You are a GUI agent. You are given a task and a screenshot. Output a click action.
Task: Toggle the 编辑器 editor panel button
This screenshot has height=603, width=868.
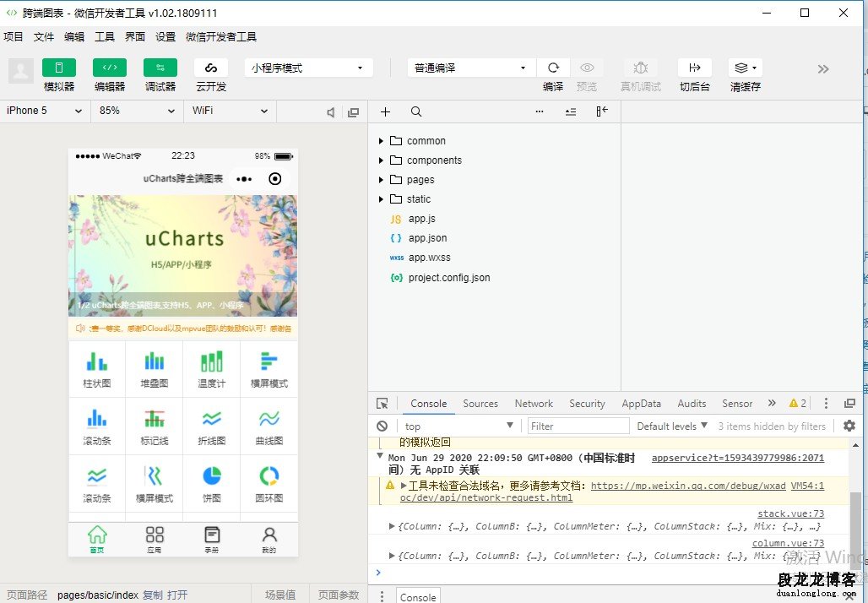(110, 68)
